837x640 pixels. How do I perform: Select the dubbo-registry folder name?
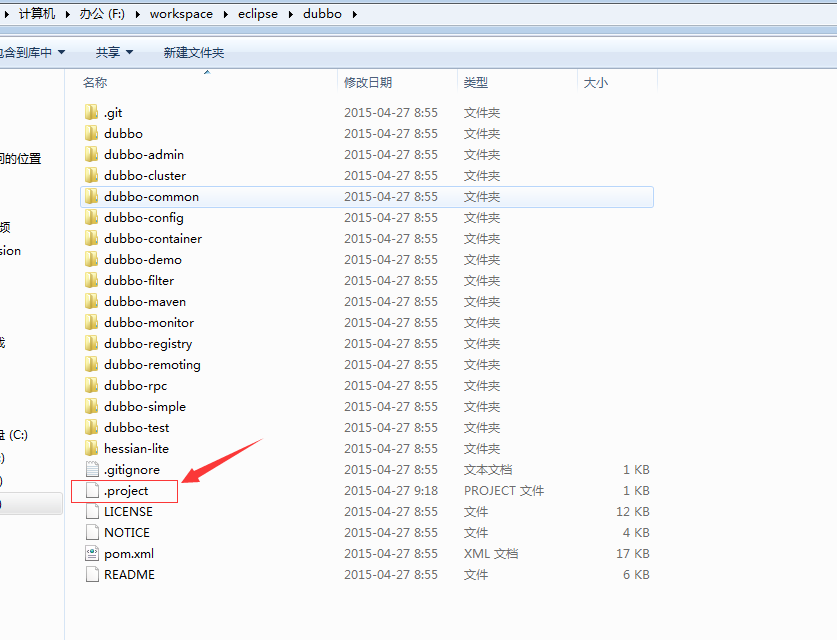click(x=148, y=343)
